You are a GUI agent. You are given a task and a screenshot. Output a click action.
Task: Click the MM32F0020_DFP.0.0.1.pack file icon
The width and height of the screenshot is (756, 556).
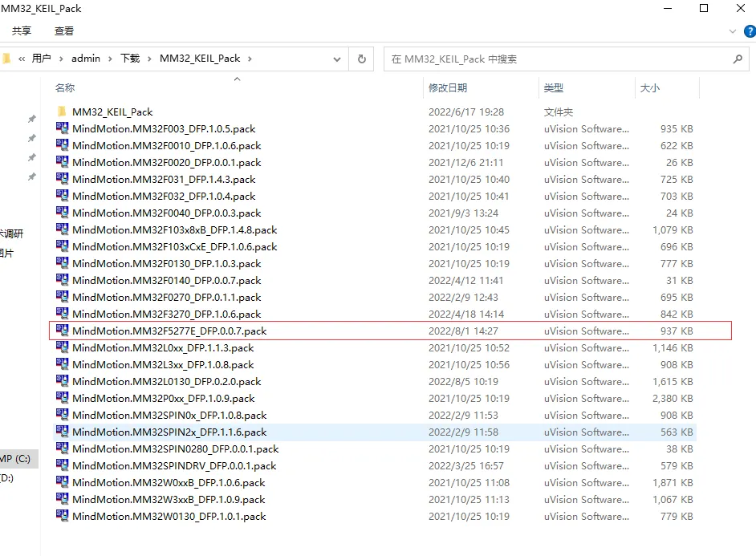point(62,162)
